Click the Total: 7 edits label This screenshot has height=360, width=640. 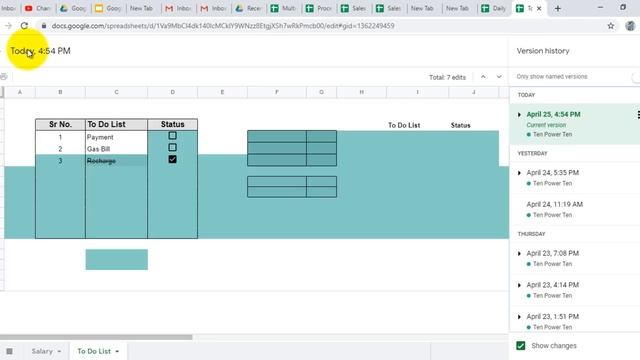pyautogui.click(x=447, y=77)
